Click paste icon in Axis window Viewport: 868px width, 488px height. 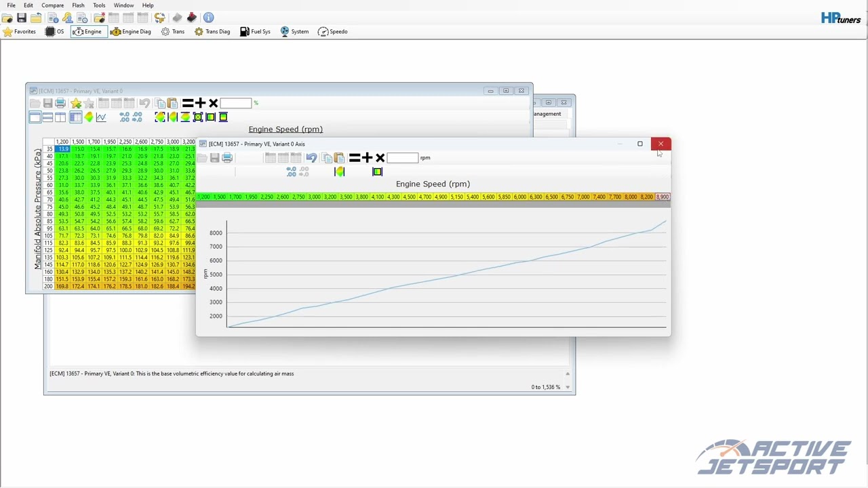339,158
